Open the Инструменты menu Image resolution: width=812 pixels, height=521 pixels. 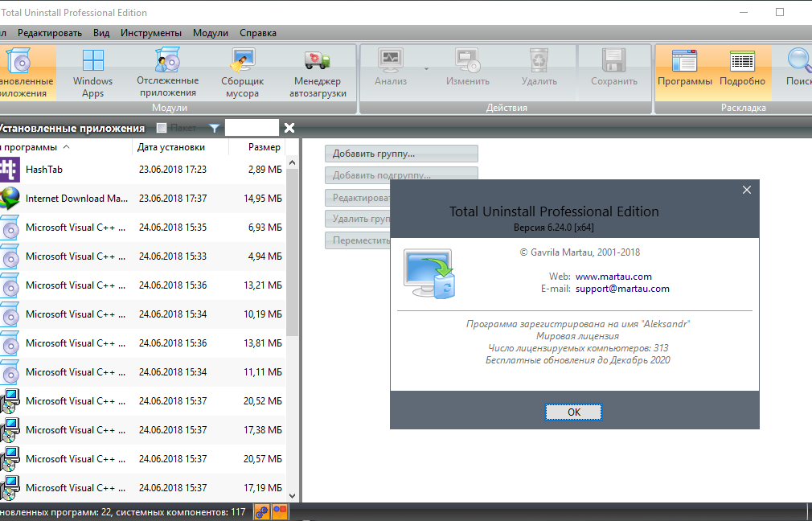(x=151, y=33)
